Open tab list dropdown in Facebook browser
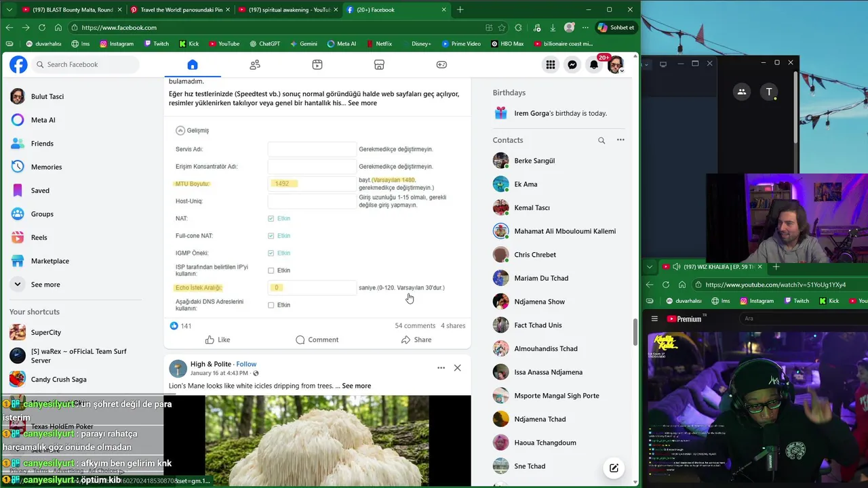This screenshot has width=868, height=488. 9,9
